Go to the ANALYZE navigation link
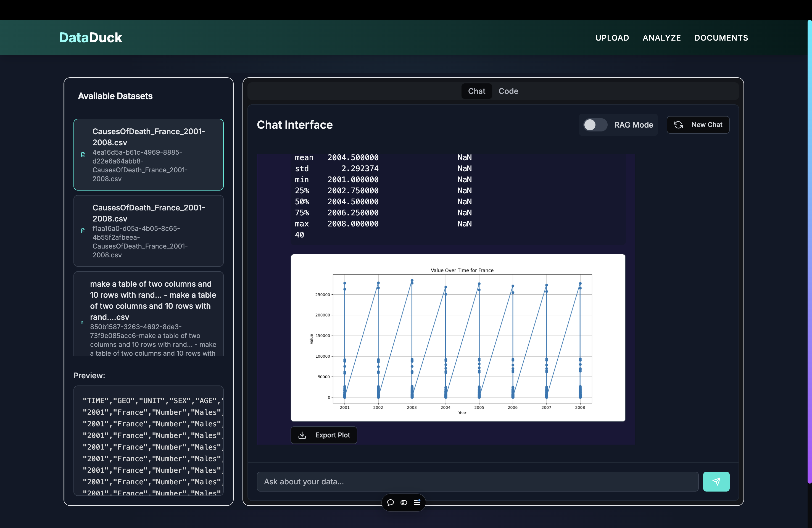 (661, 38)
